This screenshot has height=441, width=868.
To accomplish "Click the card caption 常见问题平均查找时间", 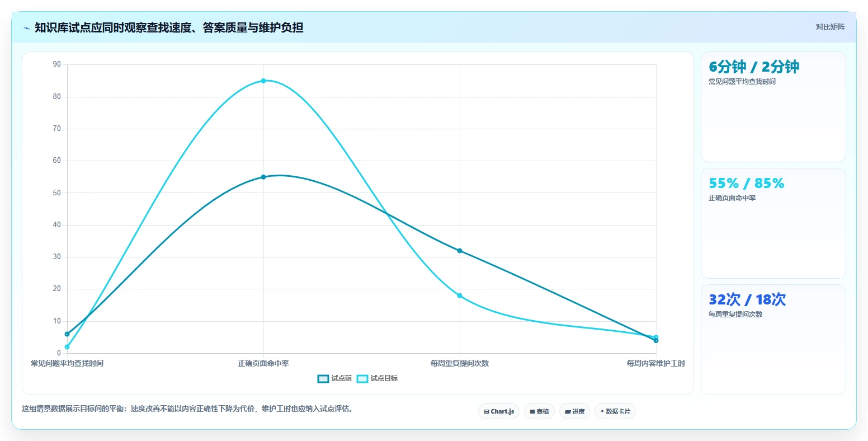I will [x=742, y=82].
